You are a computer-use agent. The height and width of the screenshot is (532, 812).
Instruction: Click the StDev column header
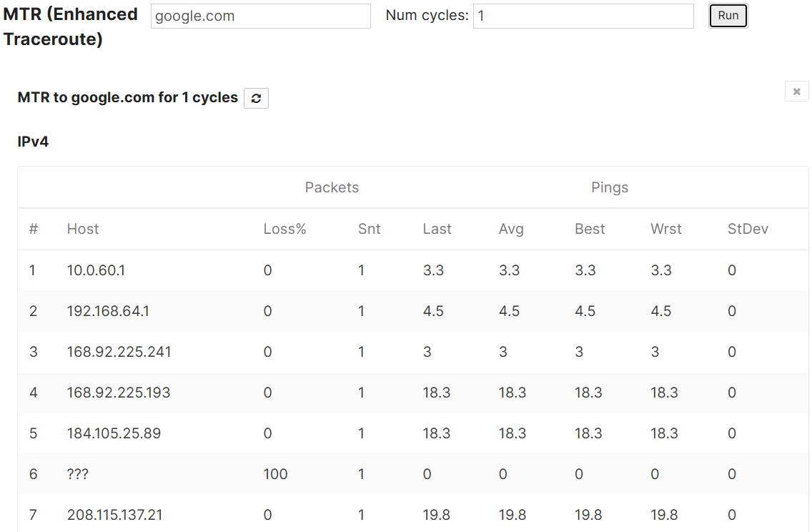point(748,229)
